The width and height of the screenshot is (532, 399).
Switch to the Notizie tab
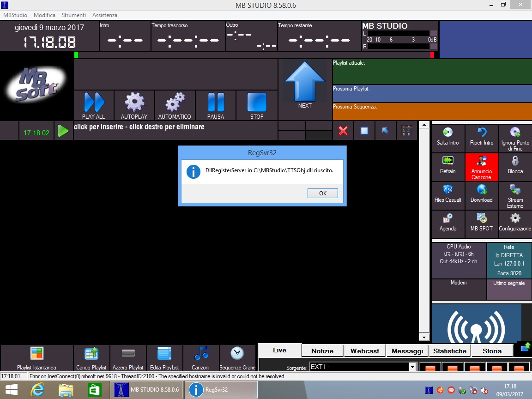322,351
